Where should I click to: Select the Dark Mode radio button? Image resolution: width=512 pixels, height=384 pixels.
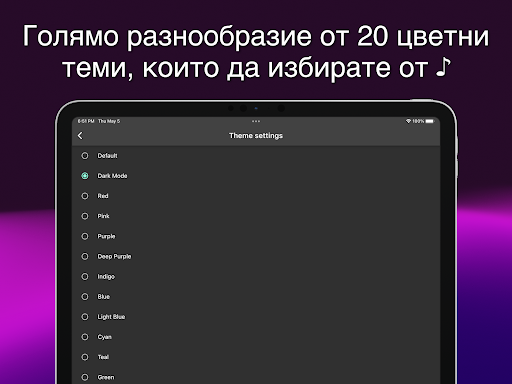pyautogui.click(x=85, y=176)
